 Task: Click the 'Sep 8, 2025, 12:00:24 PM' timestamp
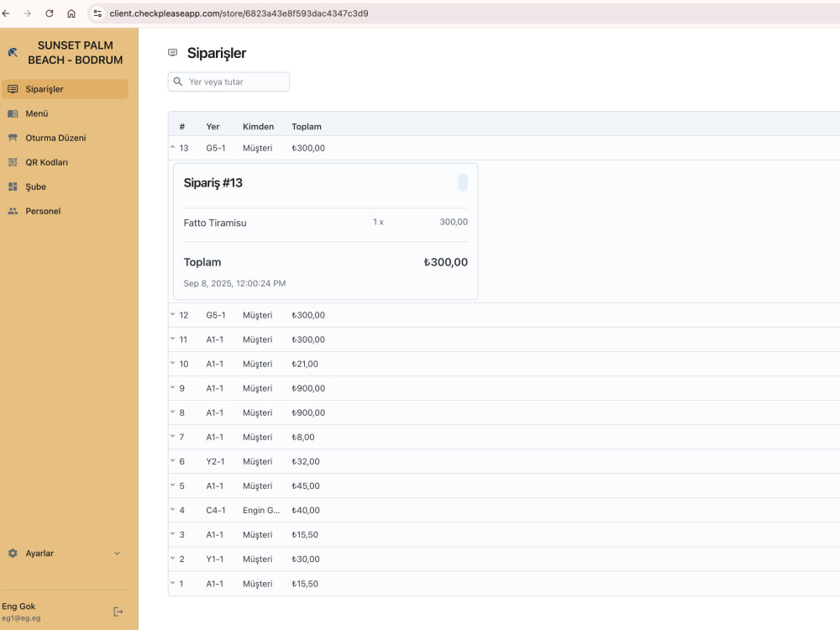click(234, 283)
